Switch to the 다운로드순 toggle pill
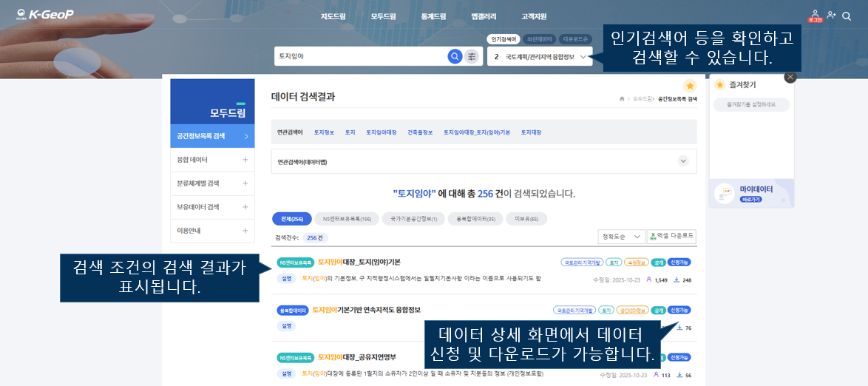Image resolution: width=868 pixels, height=386 pixels. click(x=575, y=39)
